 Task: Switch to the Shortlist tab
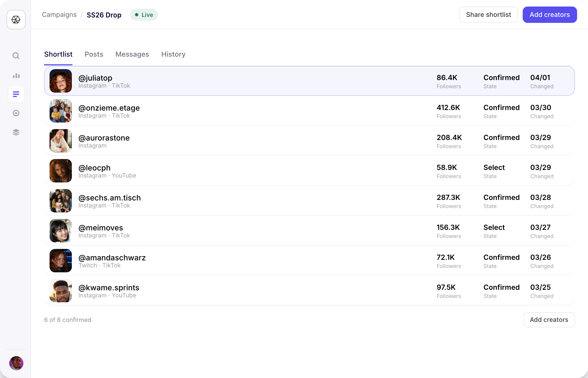(x=58, y=54)
